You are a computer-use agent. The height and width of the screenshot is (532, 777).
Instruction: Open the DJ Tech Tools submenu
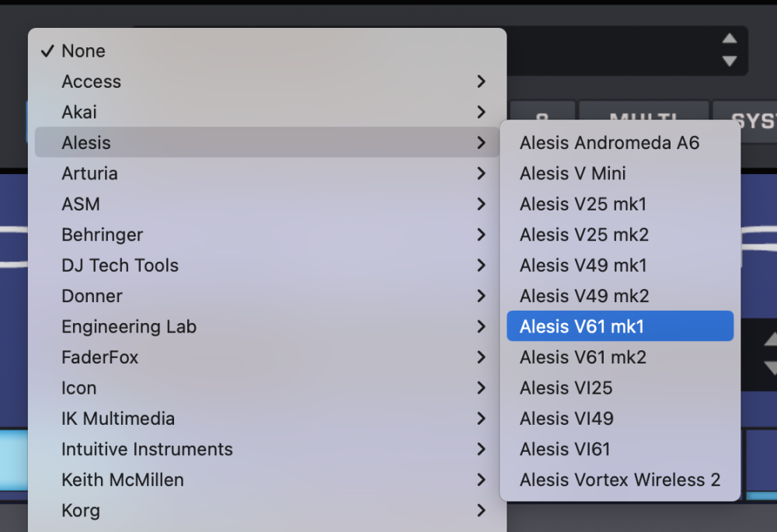[120, 266]
